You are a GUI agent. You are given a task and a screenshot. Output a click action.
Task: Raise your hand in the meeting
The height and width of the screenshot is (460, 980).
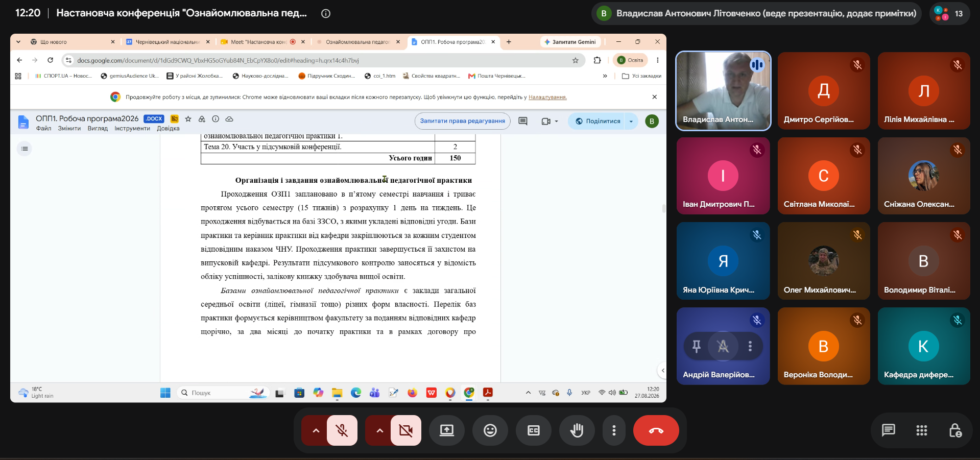[577, 430]
